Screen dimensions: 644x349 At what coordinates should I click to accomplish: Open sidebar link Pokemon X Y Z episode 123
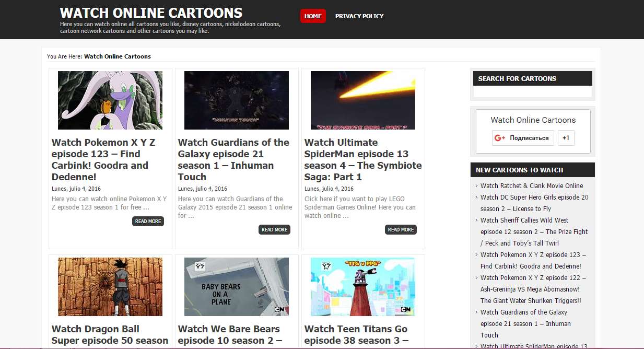tap(533, 260)
